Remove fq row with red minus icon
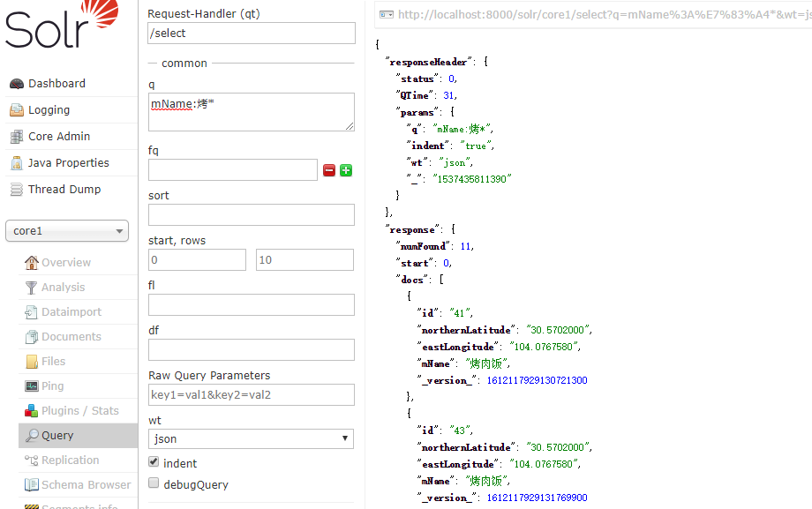812x509 pixels. [329, 170]
